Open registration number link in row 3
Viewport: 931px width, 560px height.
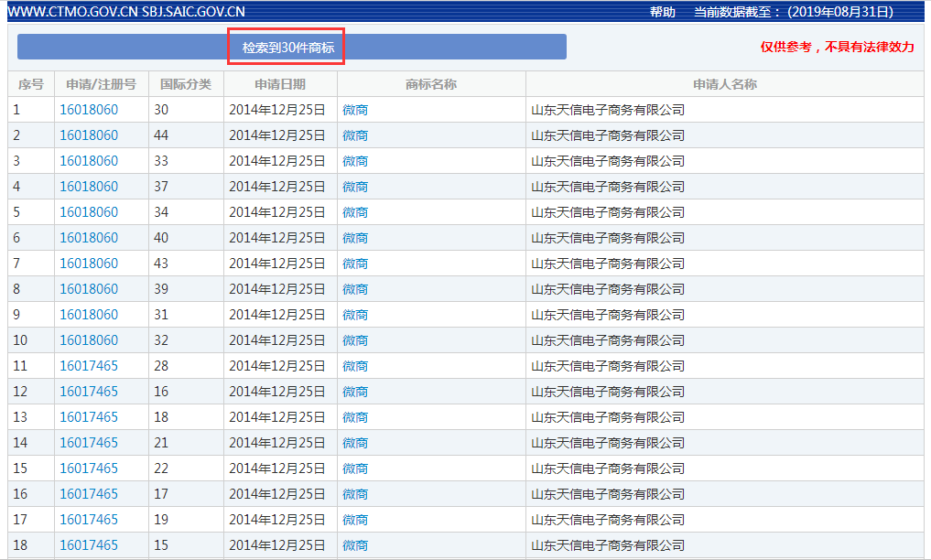point(89,161)
